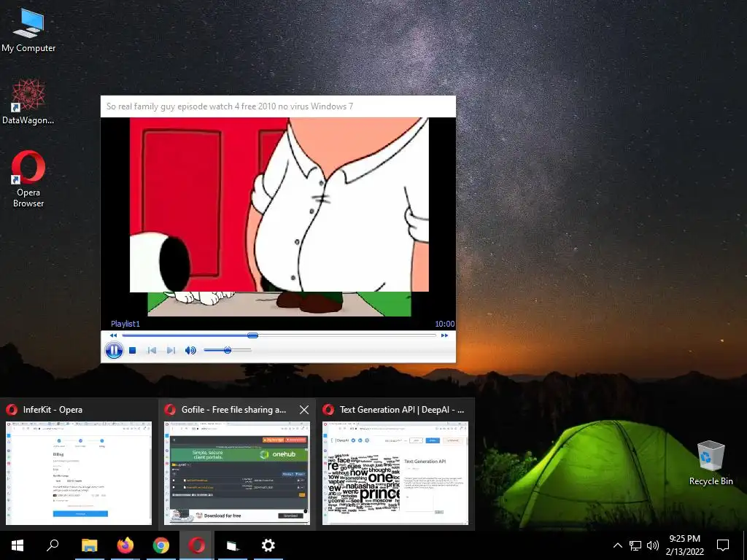The width and height of the screenshot is (747, 560).
Task: Mute the media player's speaker icon
Action: (190, 351)
